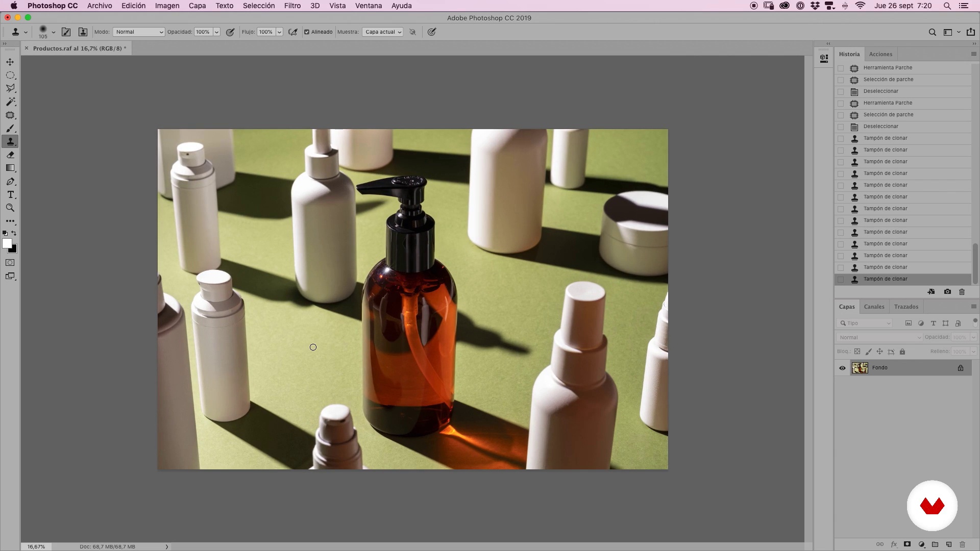Select the Magic Wand tool
This screenshot has height=551, width=980.
pos(10,102)
